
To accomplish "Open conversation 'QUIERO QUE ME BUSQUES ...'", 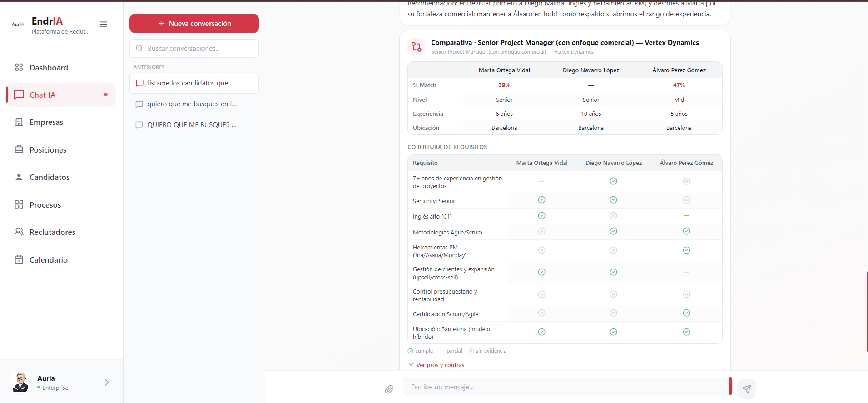I will pos(194,125).
